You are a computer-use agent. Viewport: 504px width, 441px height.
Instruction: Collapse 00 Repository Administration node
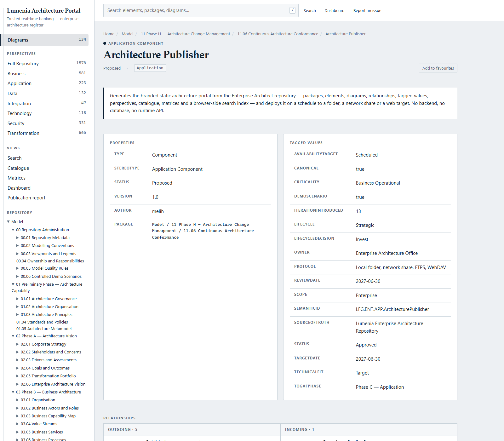[x=13, y=230]
